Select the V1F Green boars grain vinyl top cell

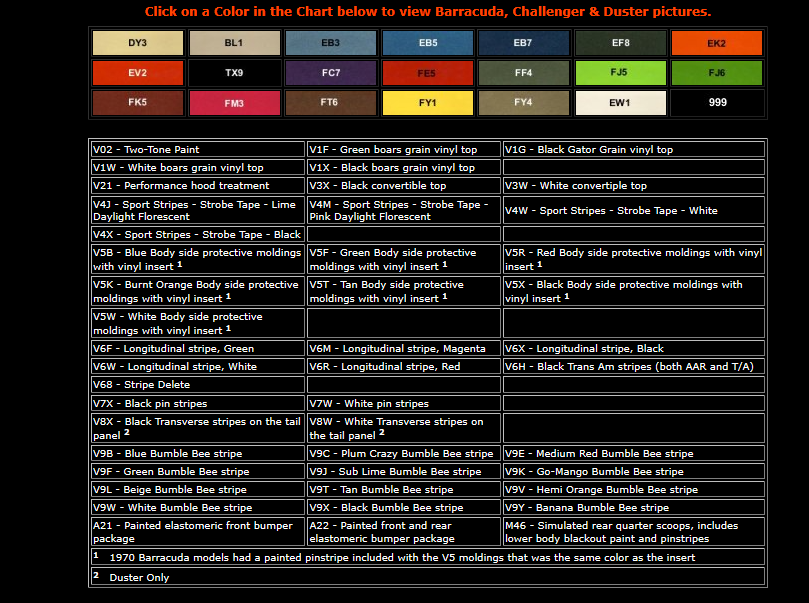pyautogui.click(x=403, y=150)
